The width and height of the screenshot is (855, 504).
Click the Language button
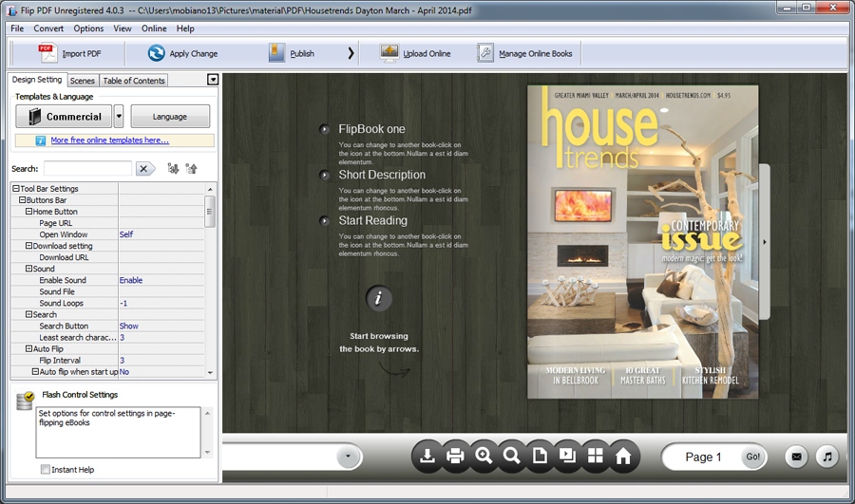(x=170, y=116)
